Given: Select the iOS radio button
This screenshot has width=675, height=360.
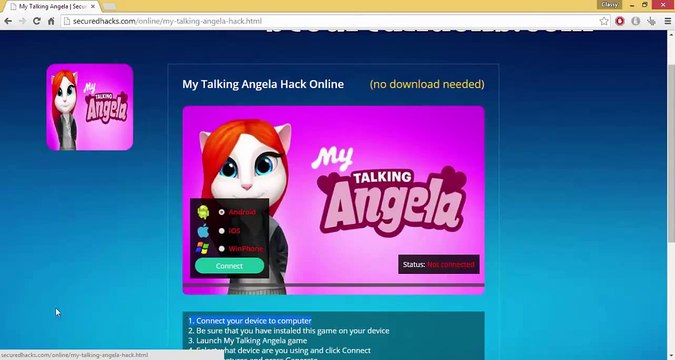Looking at the screenshot, I should pos(221,231).
